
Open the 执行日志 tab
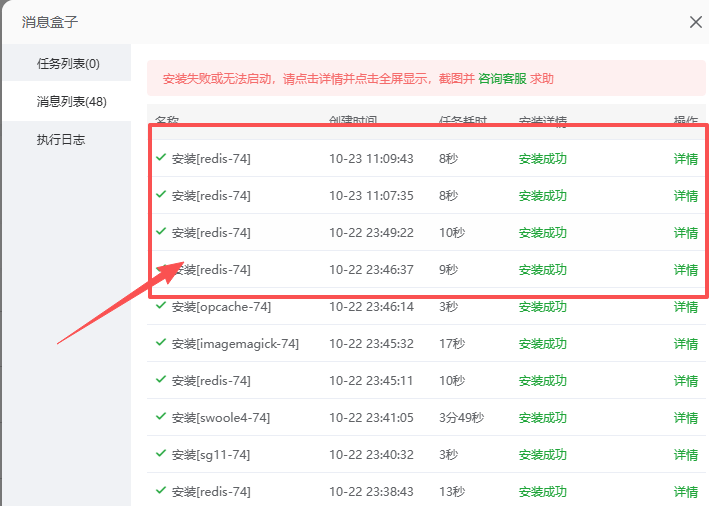pyautogui.click(x=61, y=139)
